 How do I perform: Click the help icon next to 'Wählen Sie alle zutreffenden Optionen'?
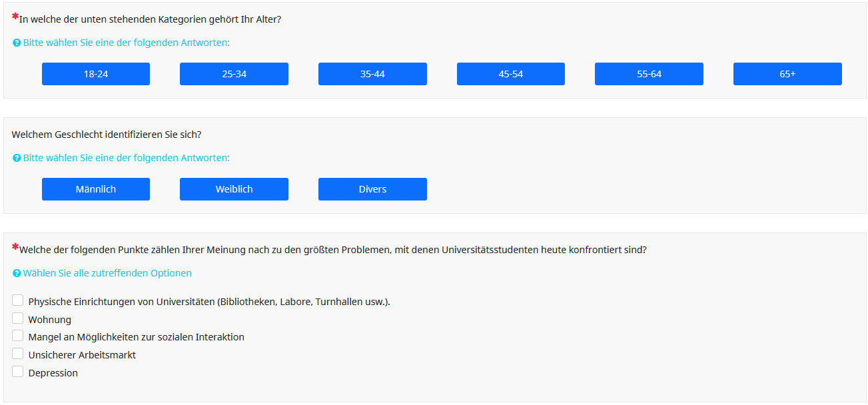[x=17, y=274]
